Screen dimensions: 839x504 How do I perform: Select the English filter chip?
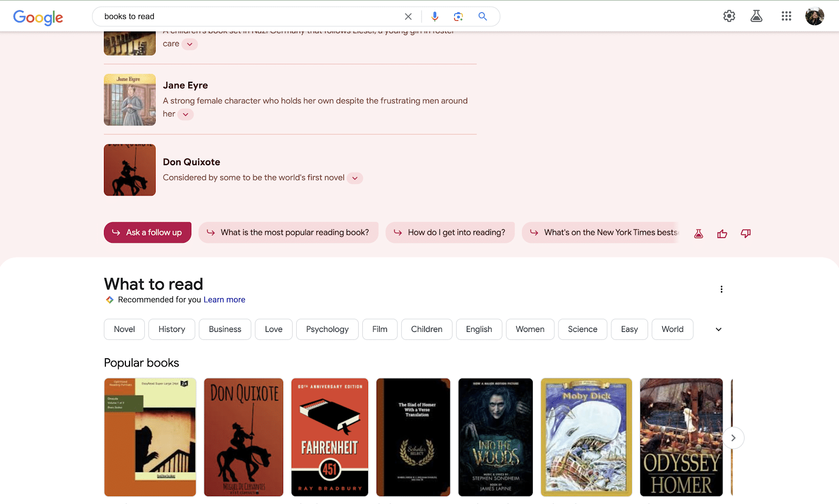coord(479,329)
